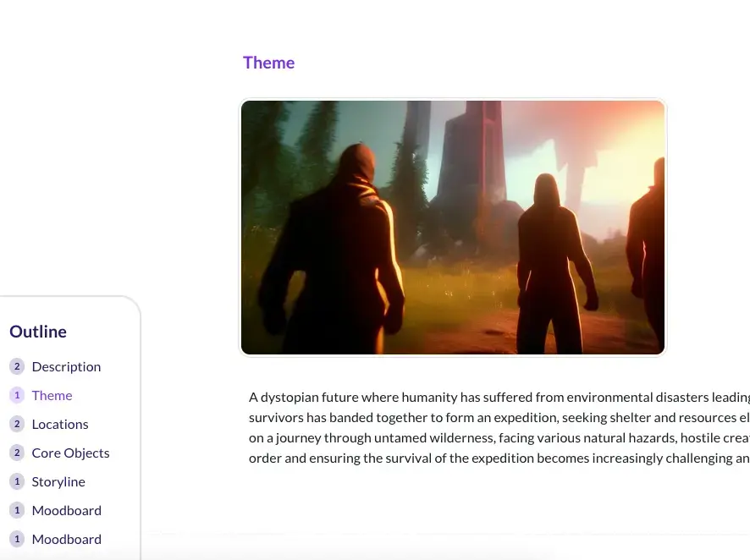Select Theme in the Outline panel
The image size is (750, 560).
click(x=52, y=395)
